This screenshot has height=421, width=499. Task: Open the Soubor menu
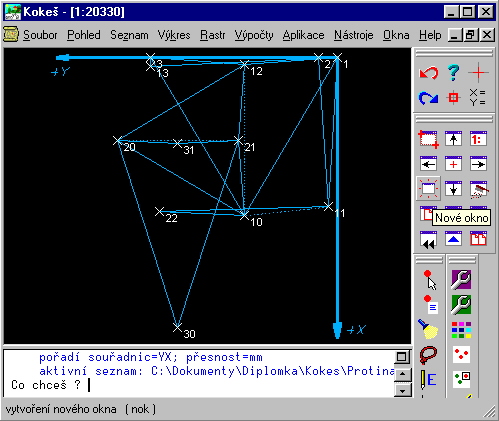pos(40,35)
